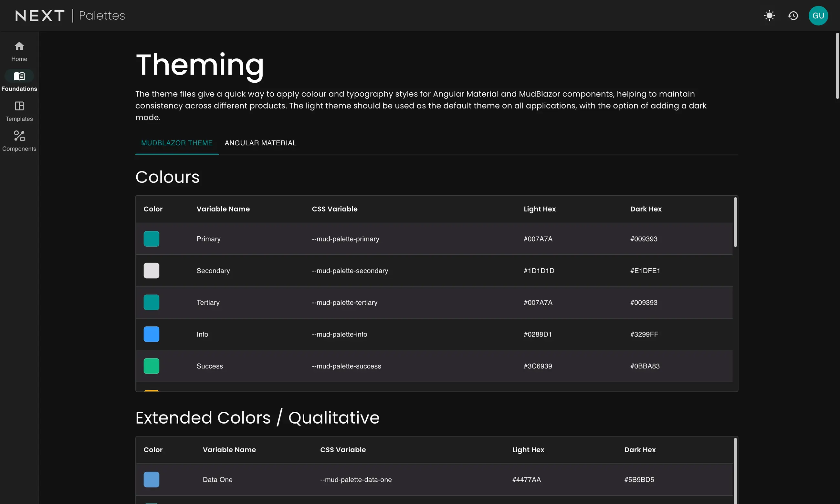Click the Light Hex header in Colours table
The height and width of the screenshot is (504, 840).
540,209
